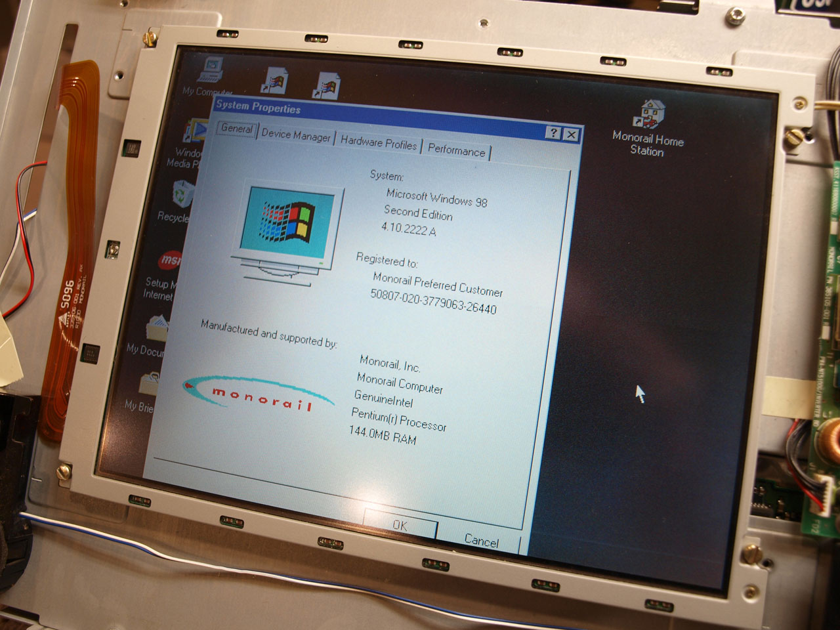Click the "Second Edition" text
This screenshot has width=840, height=630.
[x=418, y=213]
